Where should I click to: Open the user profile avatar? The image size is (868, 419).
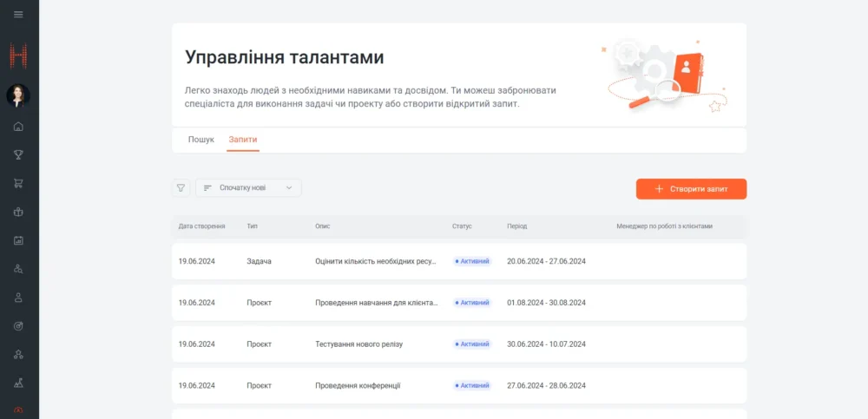(x=19, y=95)
